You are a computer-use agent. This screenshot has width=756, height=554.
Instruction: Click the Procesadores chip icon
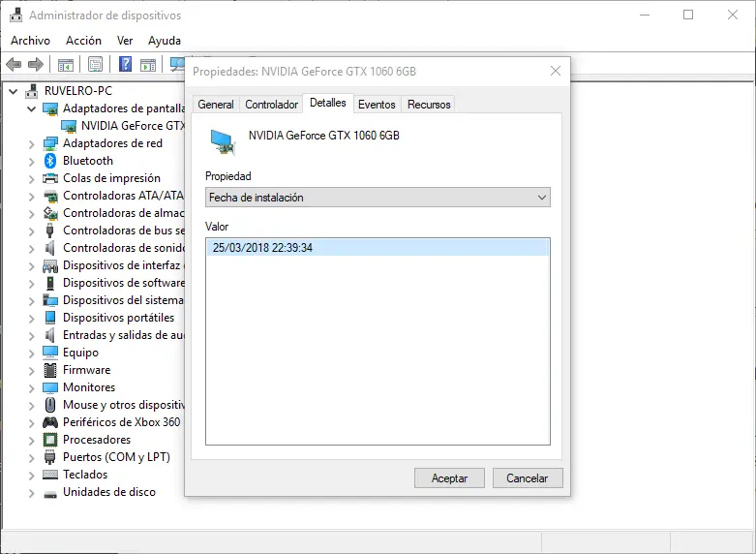(x=50, y=440)
